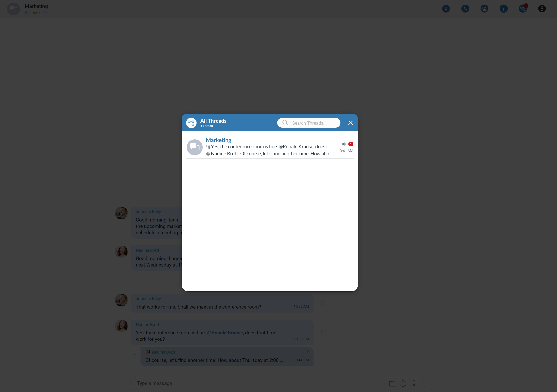The height and width of the screenshot is (392, 557).
Task: Click the 10:41 AM timestamp on thread reply
Action: 301,360
